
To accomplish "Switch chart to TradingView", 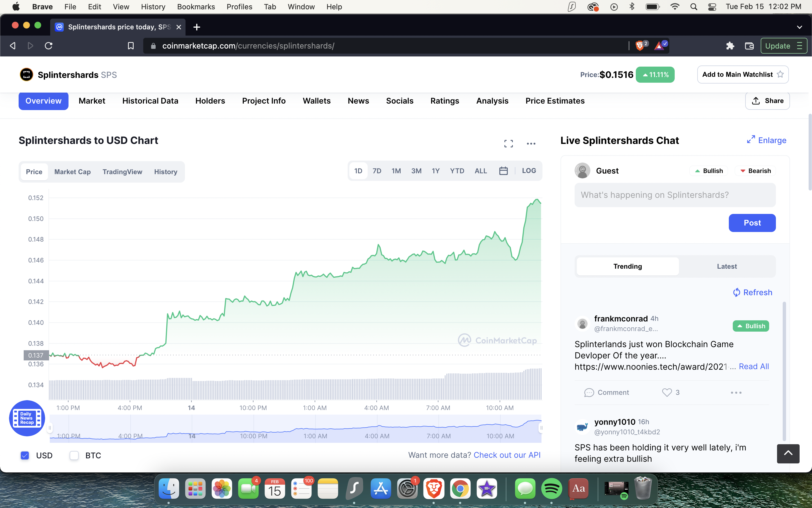I will pyautogui.click(x=122, y=172).
